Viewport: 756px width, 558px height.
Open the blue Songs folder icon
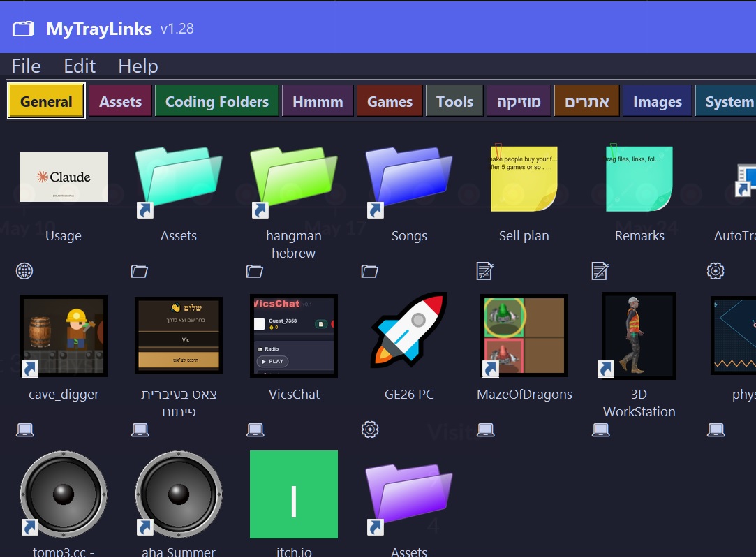tap(409, 182)
